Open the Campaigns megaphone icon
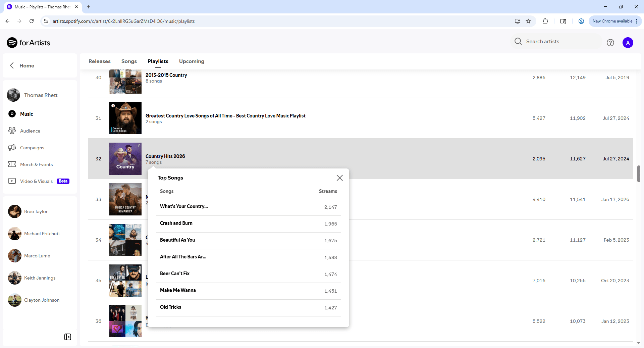The width and height of the screenshot is (644, 348). 12,147
